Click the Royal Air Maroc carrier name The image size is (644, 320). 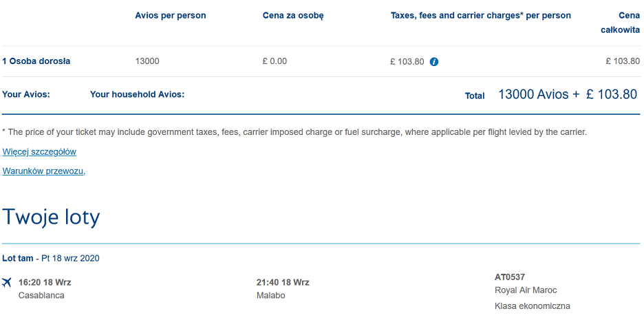(x=526, y=290)
